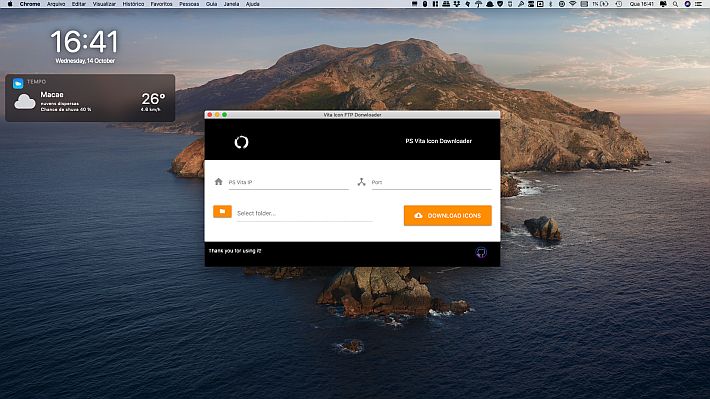The width and height of the screenshot is (710, 399).
Task: Focus the PS Vita IP field
Action: 288,183
